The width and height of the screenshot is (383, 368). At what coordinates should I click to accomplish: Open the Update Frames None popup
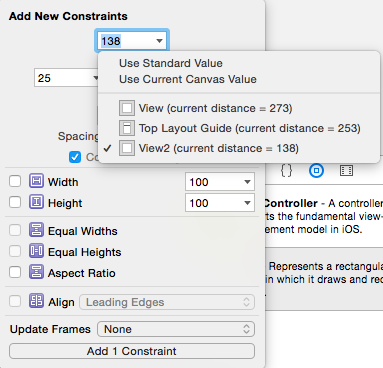pos(176,329)
